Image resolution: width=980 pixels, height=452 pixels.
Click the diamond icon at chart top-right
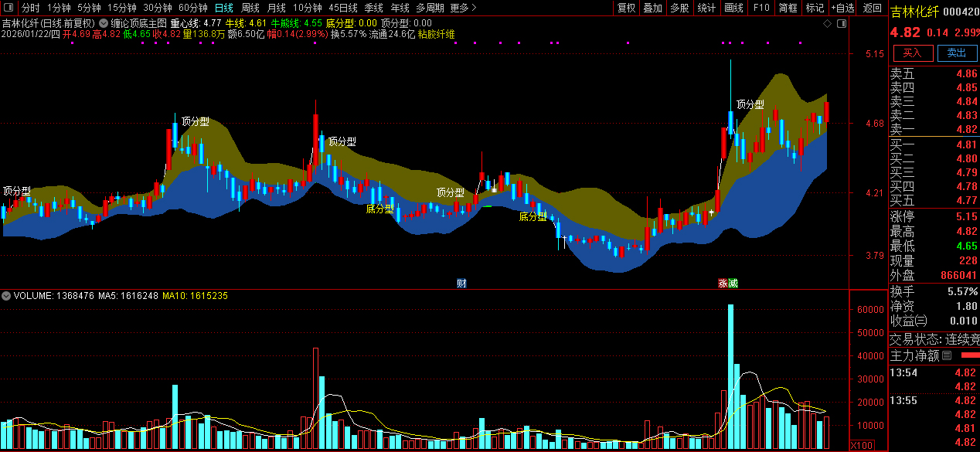(x=827, y=23)
